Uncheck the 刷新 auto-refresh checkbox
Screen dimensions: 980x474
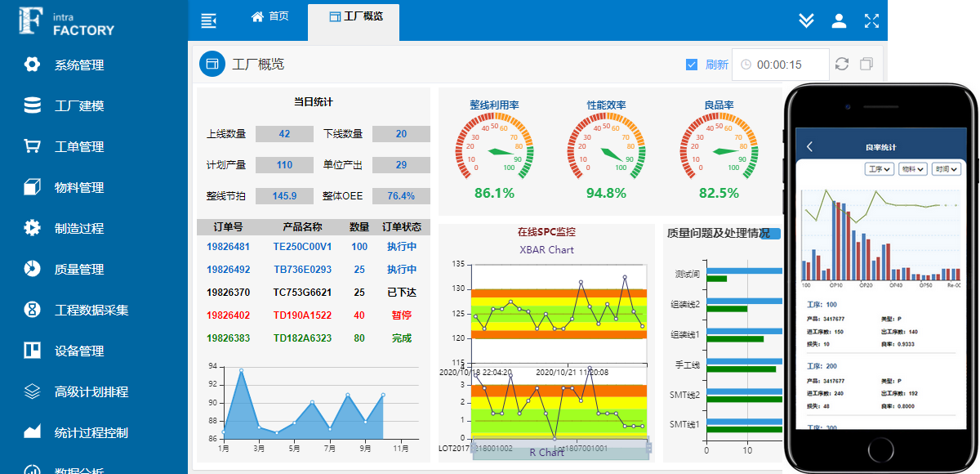click(692, 65)
